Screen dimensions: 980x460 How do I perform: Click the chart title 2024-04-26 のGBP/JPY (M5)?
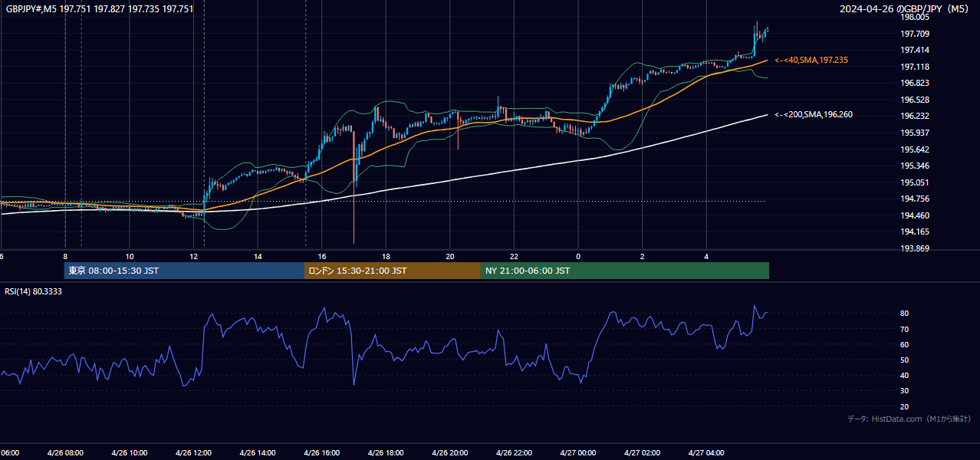[905, 8]
